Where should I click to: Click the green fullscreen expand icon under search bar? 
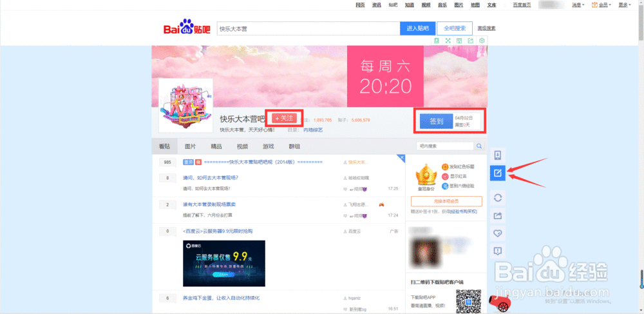click(x=448, y=41)
